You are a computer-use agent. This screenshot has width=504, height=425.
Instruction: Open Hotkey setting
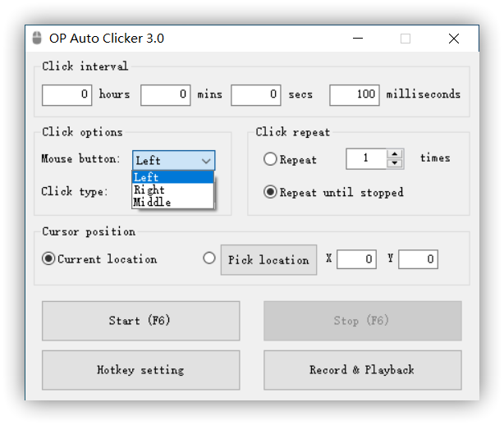click(x=140, y=370)
